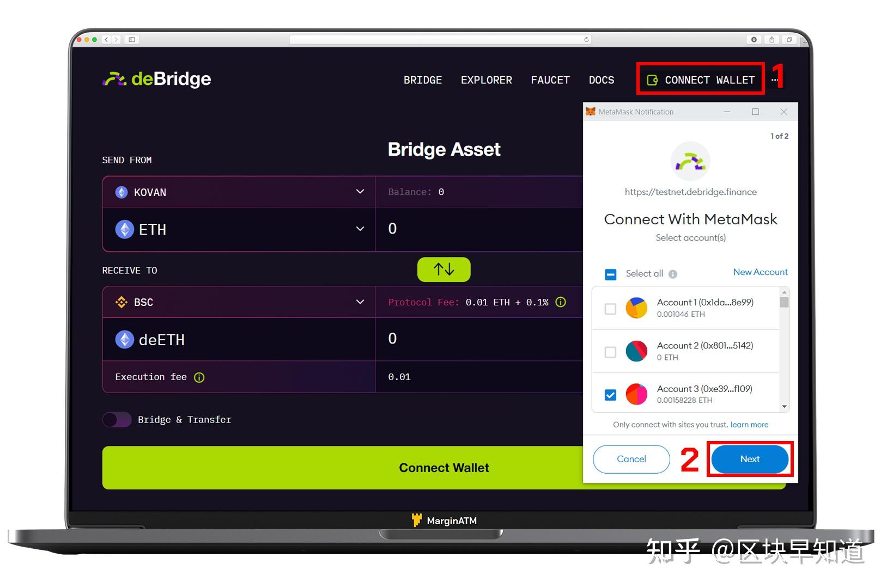The width and height of the screenshot is (887, 588).
Task: Click the ETH token icon in Send From
Action: 125,229
